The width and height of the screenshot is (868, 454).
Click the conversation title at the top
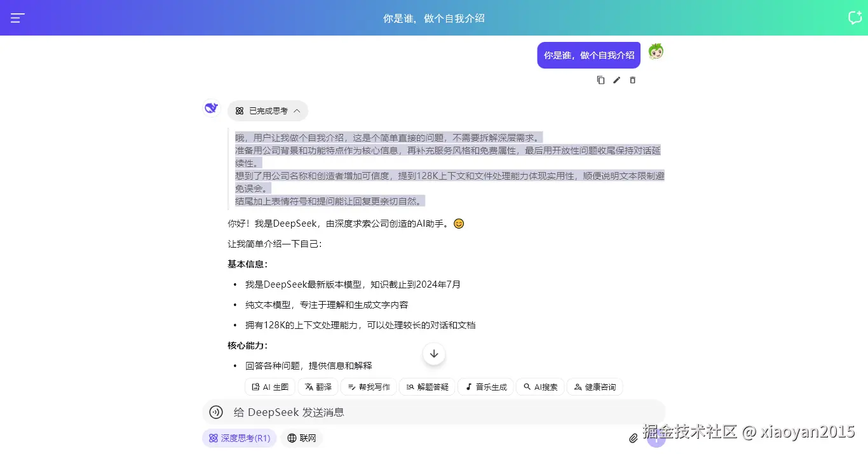[434, 18]
